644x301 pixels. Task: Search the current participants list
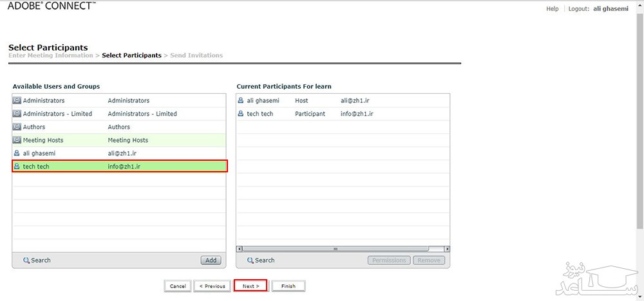tap(260, 260)
